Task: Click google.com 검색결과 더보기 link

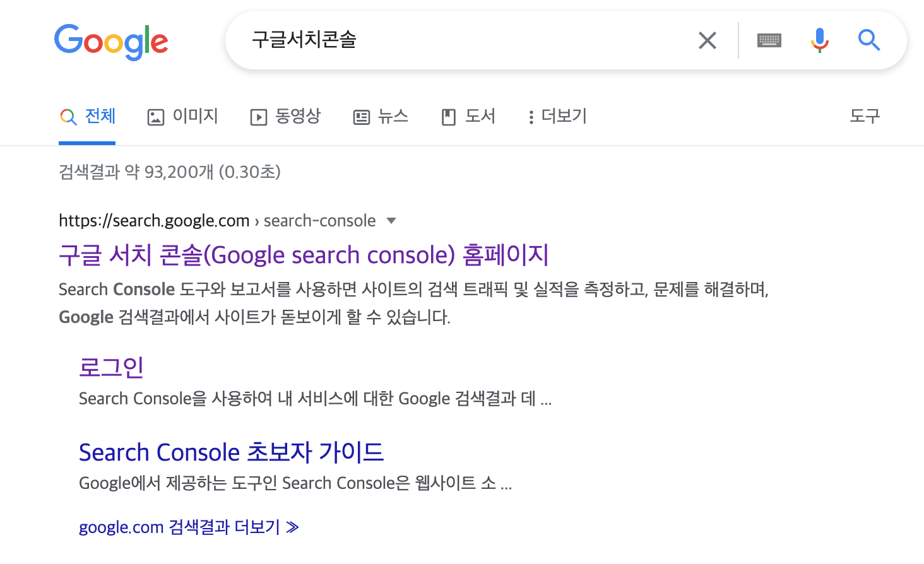Action: 189,527
